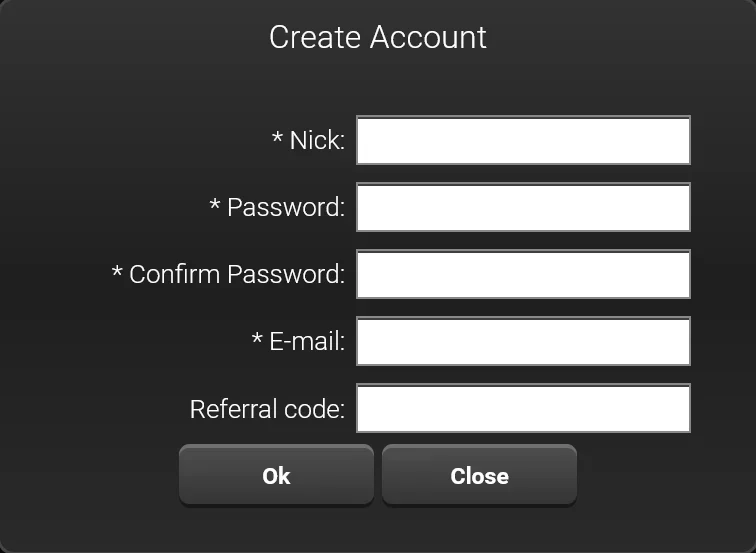Click the asterisk before Password label

point(215,206)
